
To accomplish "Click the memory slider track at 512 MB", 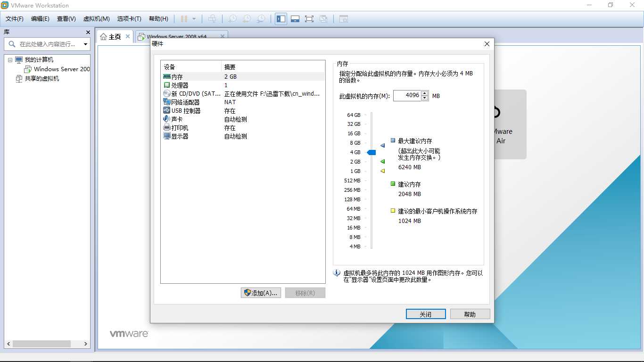I will point(372,181).
